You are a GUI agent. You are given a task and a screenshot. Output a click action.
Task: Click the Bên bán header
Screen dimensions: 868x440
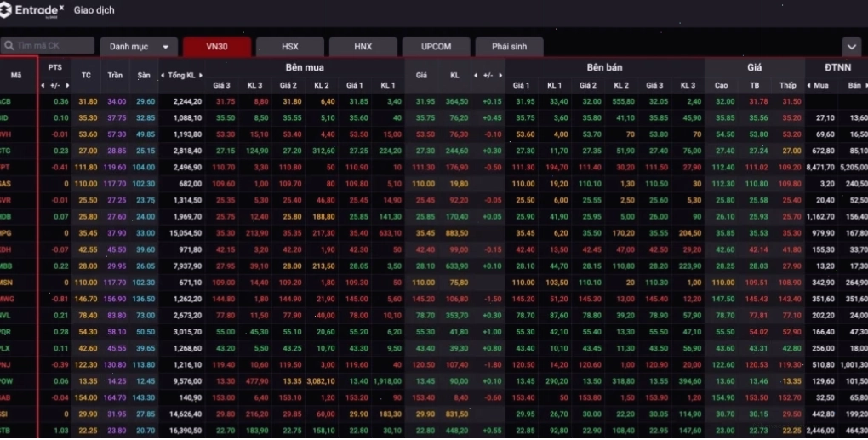click(x=604, y=67)
